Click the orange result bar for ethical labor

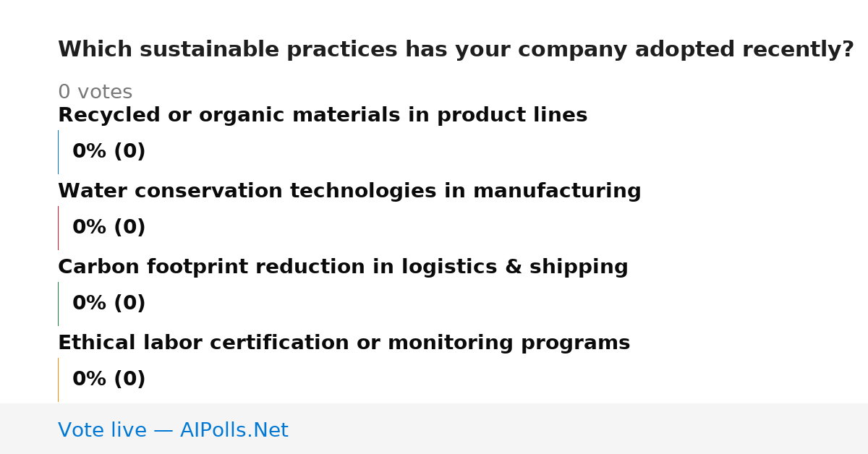tap(58, 380)
